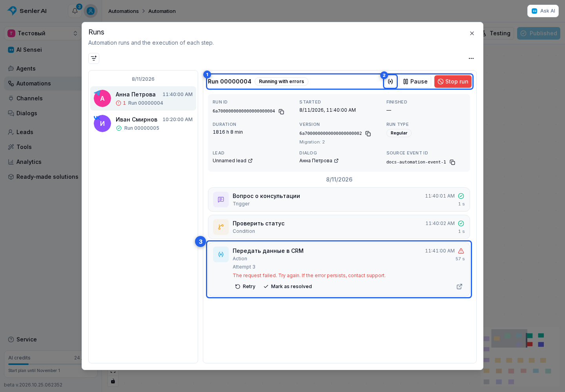Retry the Передать данные в CRM step

click(x=245, y=287)
